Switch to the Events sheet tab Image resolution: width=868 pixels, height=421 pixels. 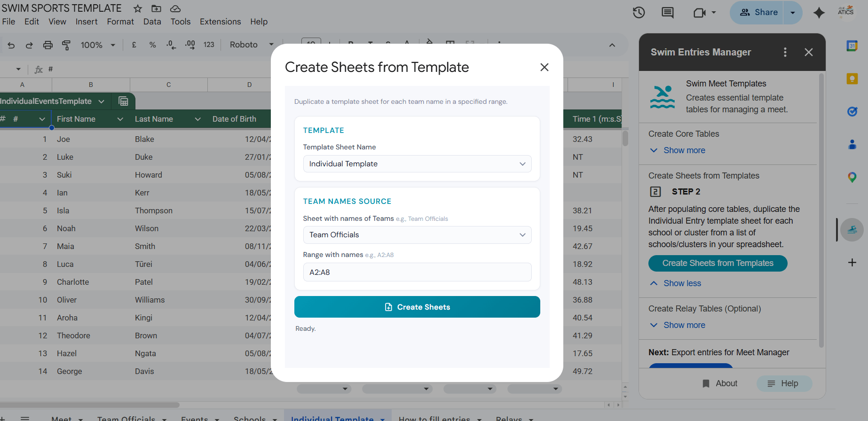[195, 419]
